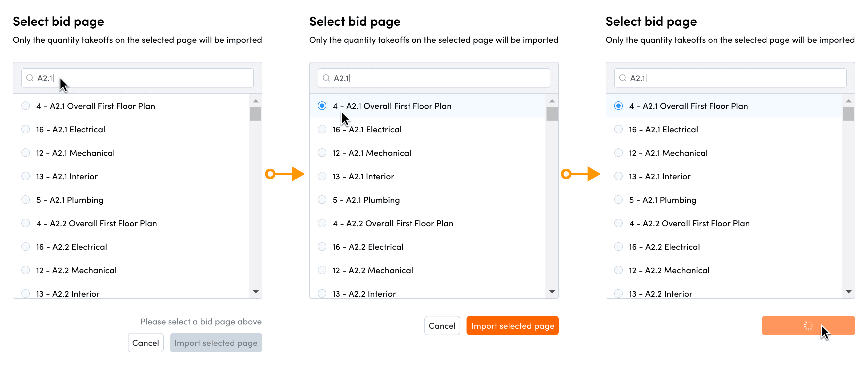Click the loading spinner on the orange button

point(808,326)
